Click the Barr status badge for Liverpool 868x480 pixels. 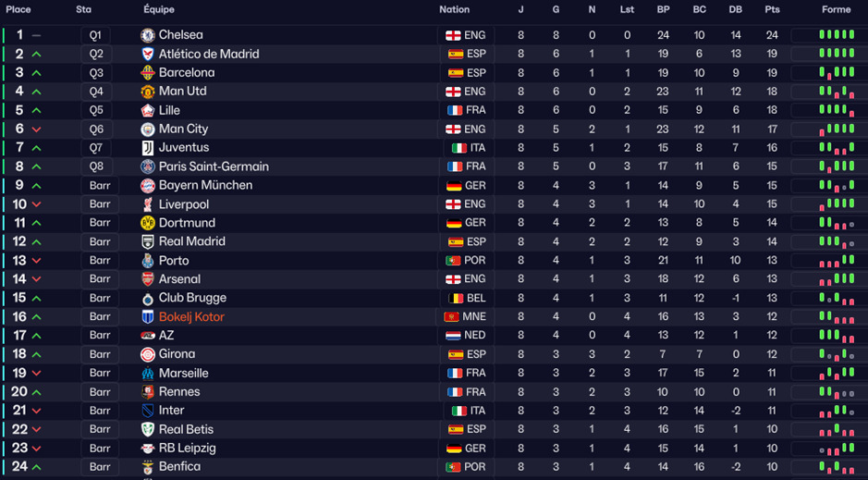tap(100, 204)
